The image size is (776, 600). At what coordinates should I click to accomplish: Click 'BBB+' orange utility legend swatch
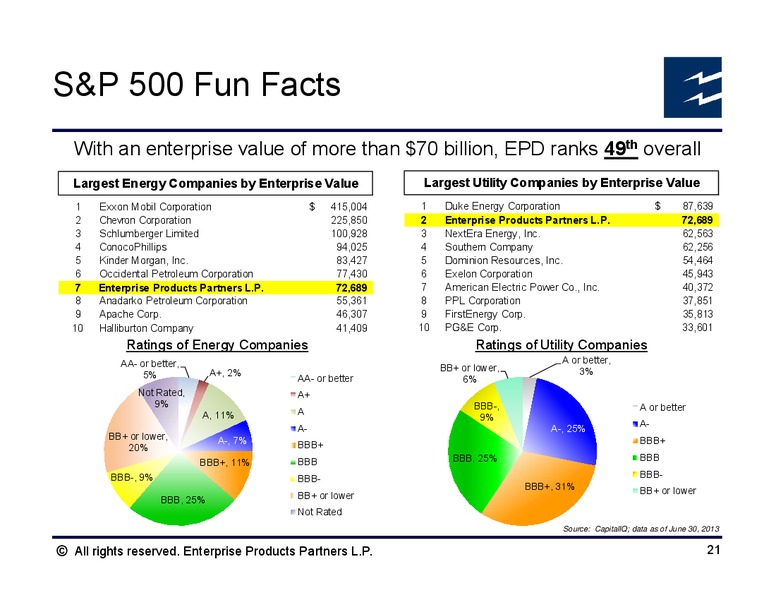[635, 441]
